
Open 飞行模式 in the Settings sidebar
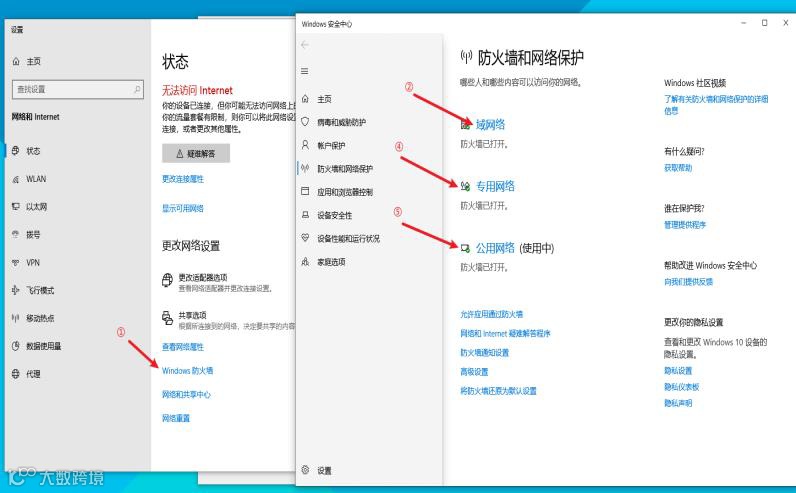40,290
